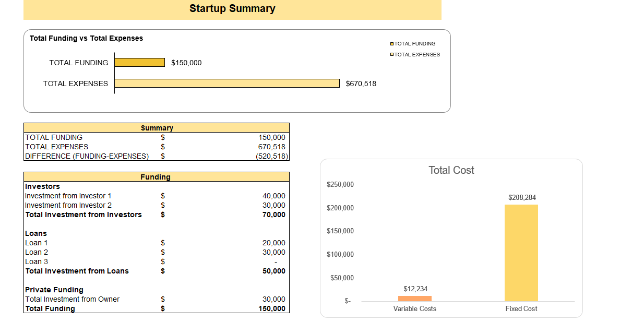Select the Startup Summary title banner

pyautogui.click(x=232, y=8)
